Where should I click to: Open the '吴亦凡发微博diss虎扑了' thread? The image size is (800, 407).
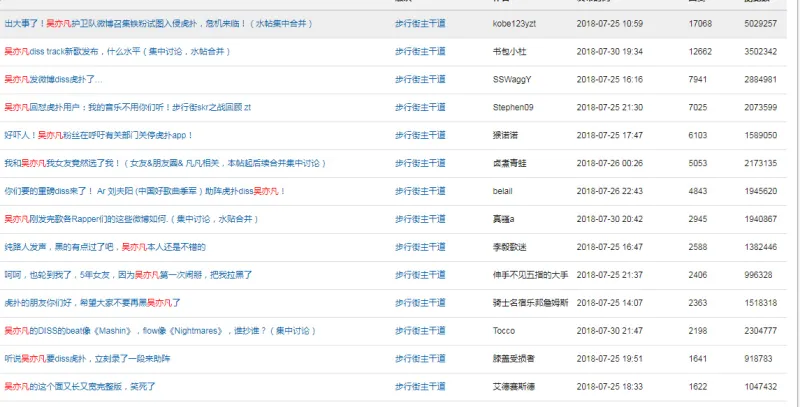tap(53, 78)
